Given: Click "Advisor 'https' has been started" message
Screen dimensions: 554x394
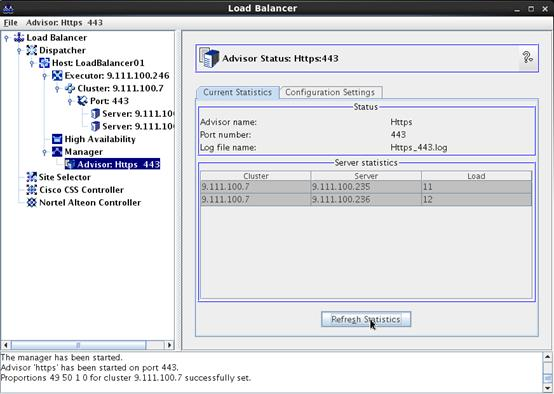Looking at the screenshot, I should tap(89, 367).
